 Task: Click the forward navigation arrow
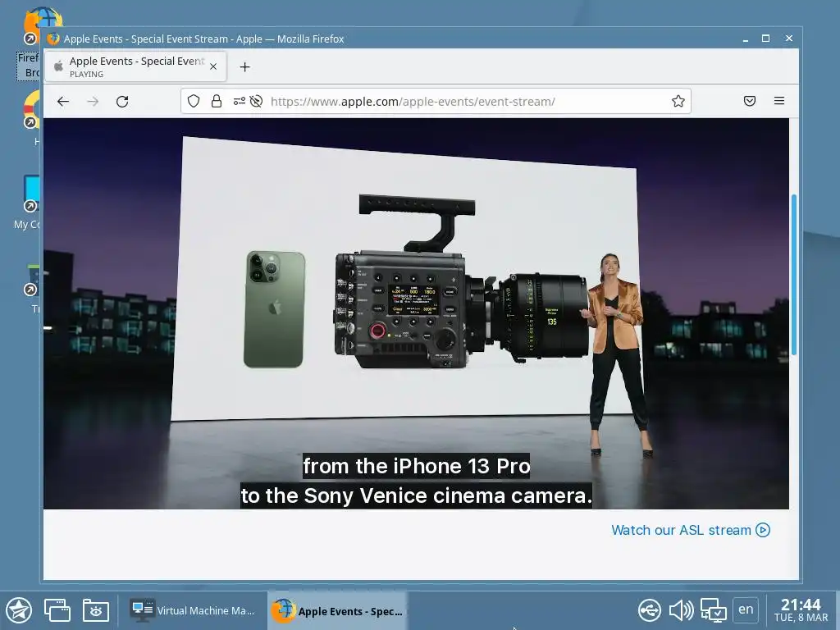93,101
